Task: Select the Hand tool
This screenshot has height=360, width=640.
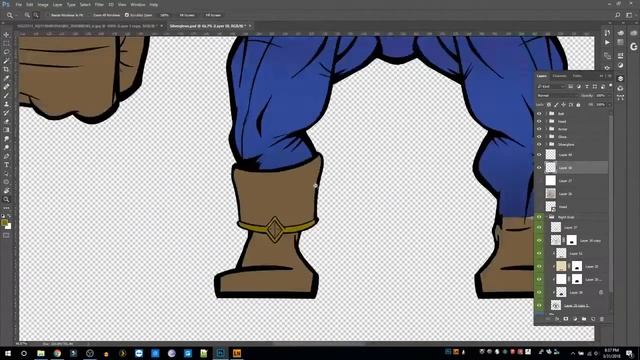Action: [x=6, y=191]
